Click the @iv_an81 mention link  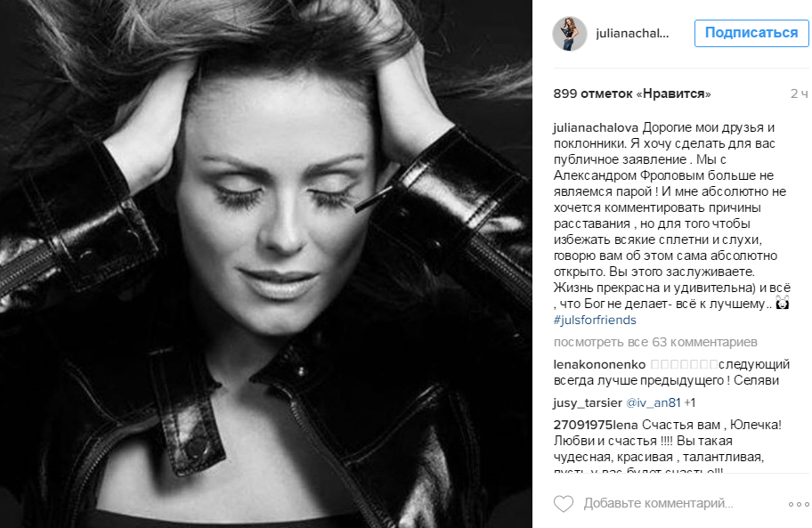(653, 402)
